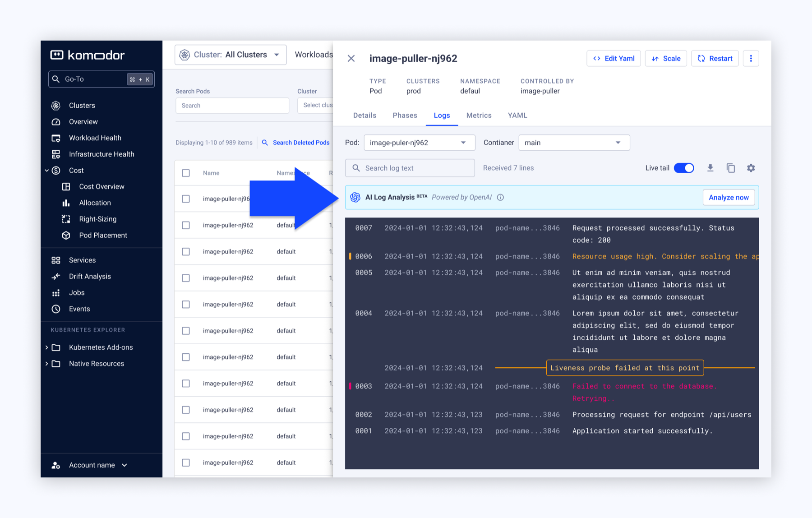Open Events in sidebar
Viewport: 812px width, 518px height.
click(x=79, y=309)
